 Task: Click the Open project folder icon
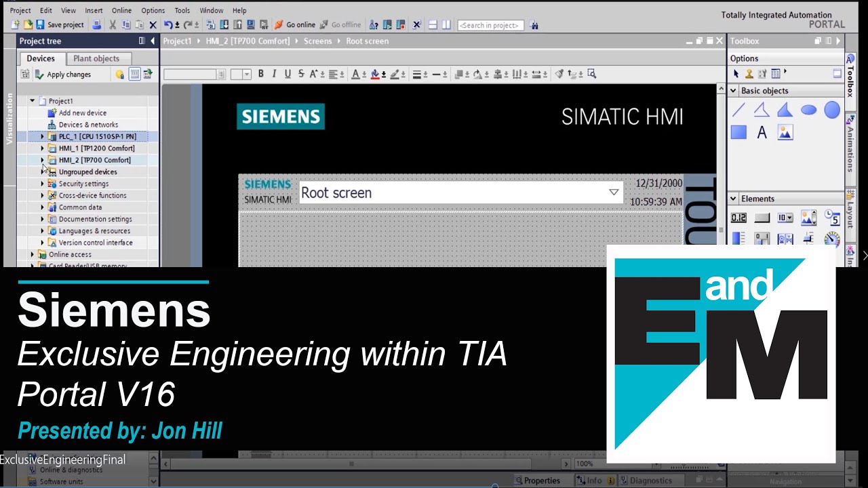pyautogui.click(x=28, y=25)
